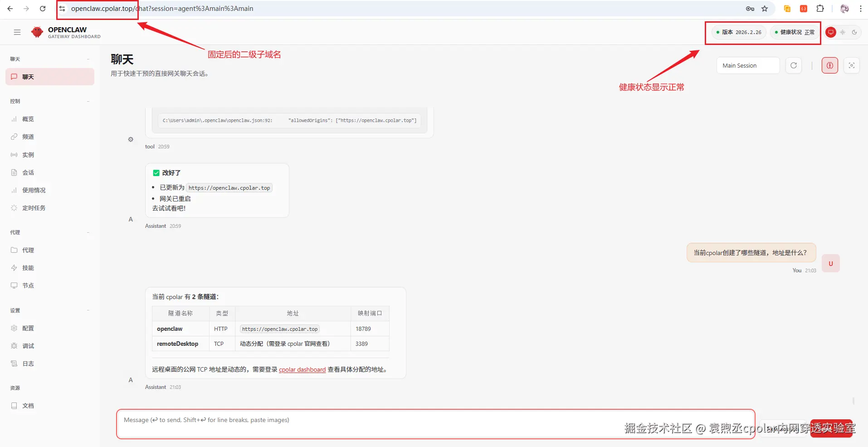
Task: Open the browser three-dot menu
Action: click(x=860, y=9)
